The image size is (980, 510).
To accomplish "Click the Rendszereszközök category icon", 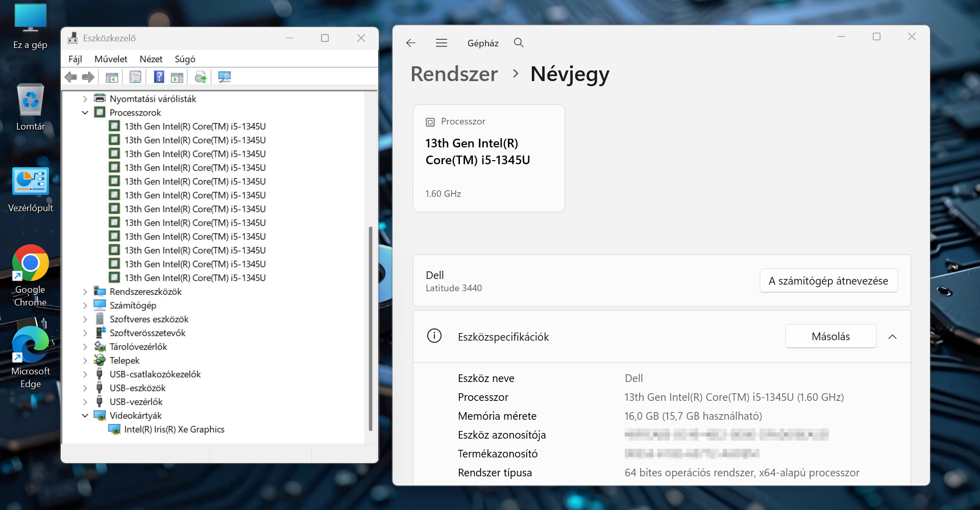I will [100, 292].
